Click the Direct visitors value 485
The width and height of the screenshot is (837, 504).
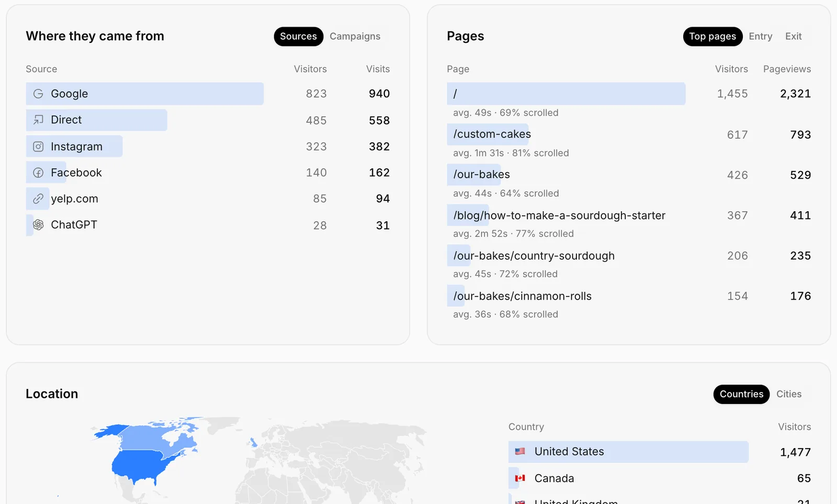point(316,120)
